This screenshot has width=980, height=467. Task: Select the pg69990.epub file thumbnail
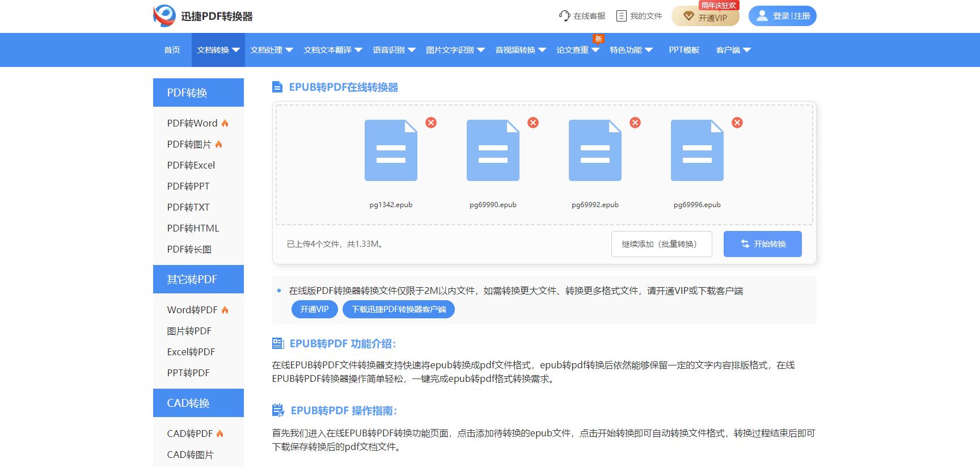pos(493,150)
